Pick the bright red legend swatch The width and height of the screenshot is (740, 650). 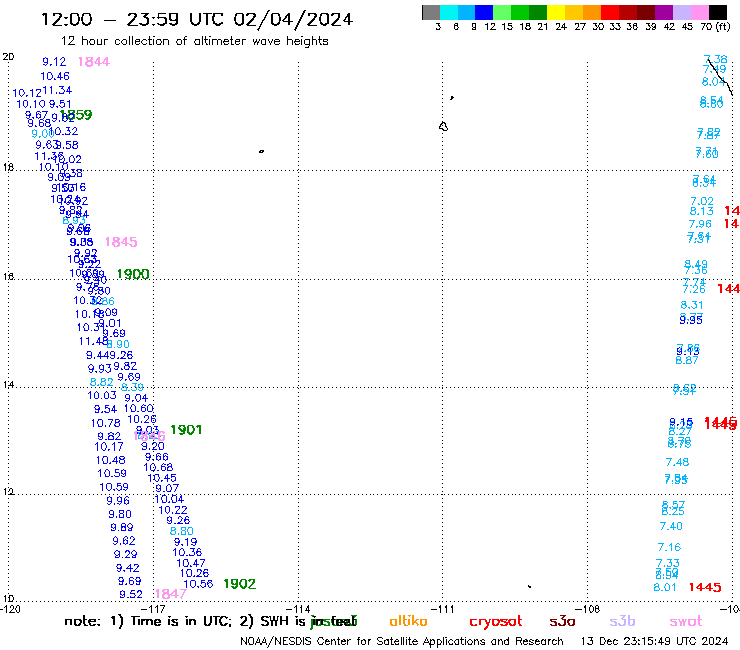(610, 12)
